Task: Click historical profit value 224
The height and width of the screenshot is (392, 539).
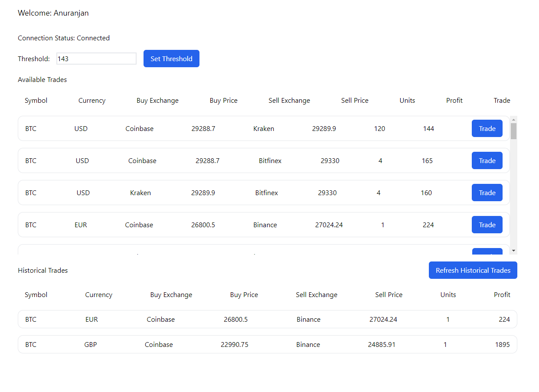Action: coord(504,320)
